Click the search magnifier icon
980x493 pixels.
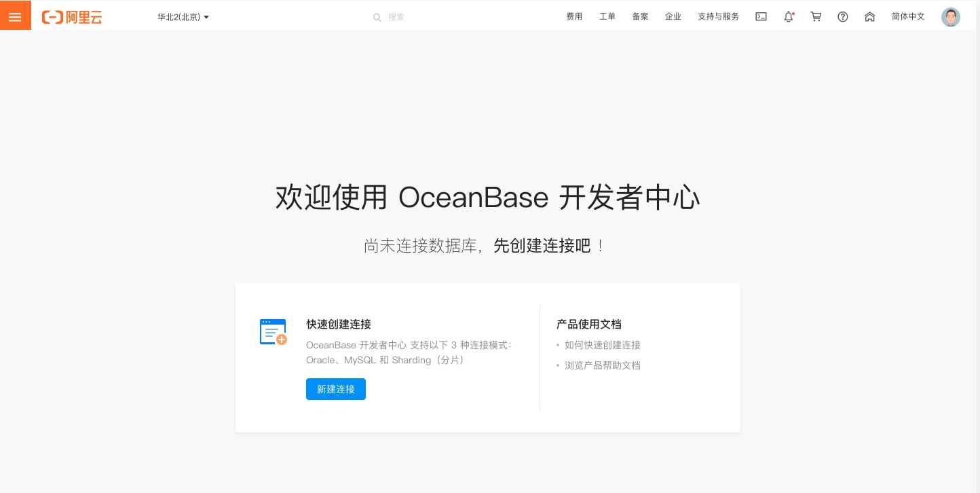point(377,17)
